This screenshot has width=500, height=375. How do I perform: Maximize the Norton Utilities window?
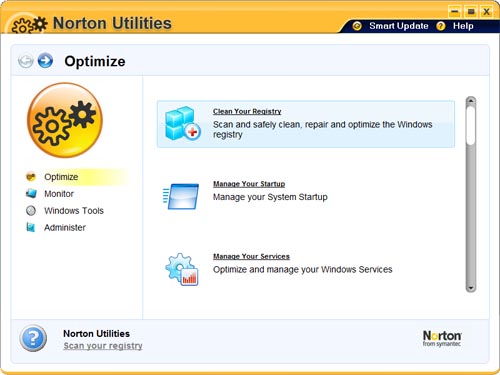[x=471, y=12]
